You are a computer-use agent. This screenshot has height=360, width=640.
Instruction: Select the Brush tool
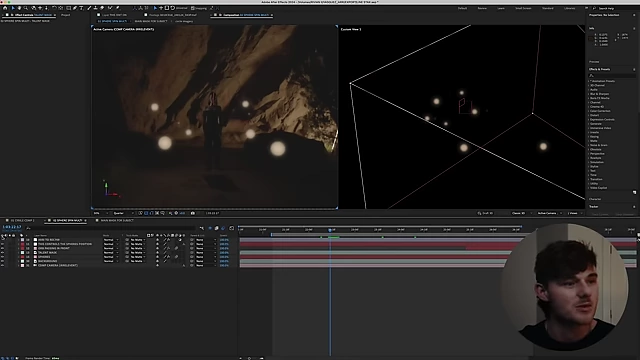coord(89,8)
